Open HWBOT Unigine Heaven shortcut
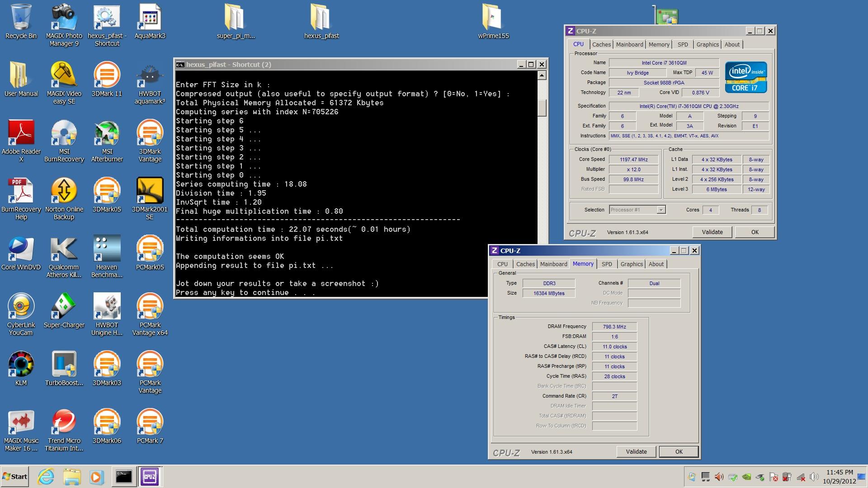This screenshot has width=868, height=488. click(107, 315)
